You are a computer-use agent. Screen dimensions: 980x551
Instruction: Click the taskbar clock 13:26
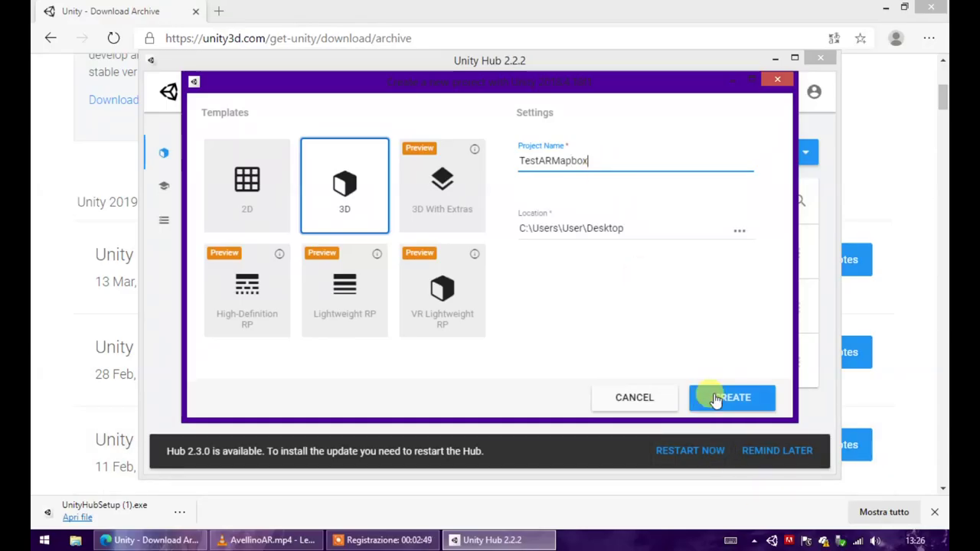[915, 540]
